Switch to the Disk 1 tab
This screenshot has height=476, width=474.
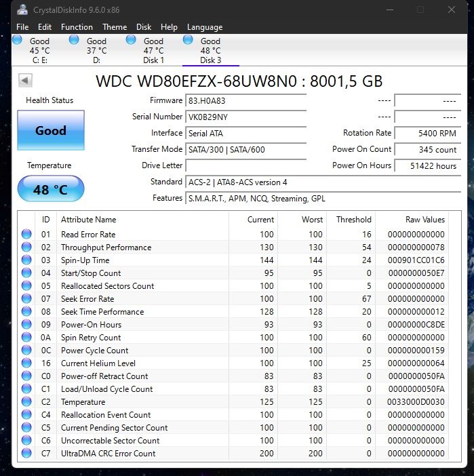click(x=154, y=50)
